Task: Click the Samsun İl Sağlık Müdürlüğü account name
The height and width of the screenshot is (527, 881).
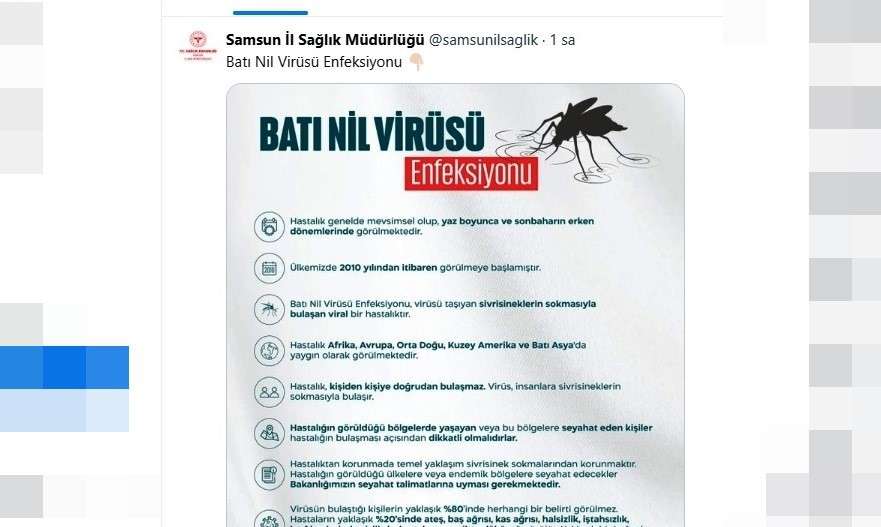Action: (x=325, y=40)
